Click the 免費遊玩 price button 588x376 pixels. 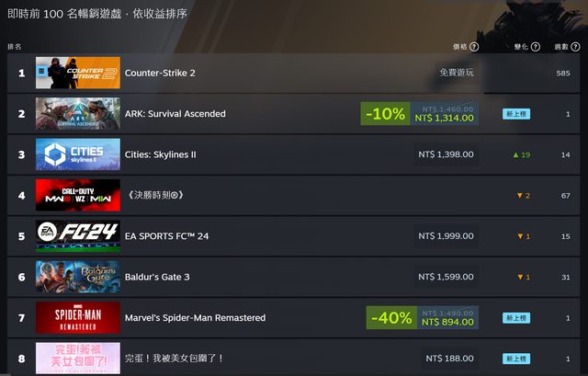pyautogui.click(x=457, y=73)
